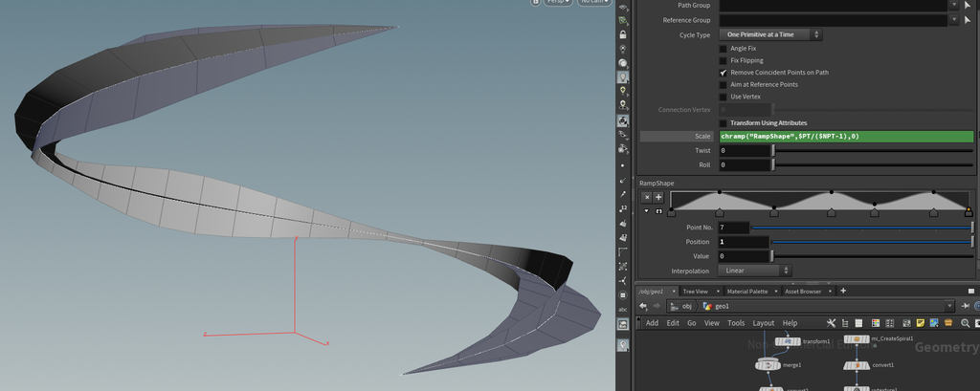Viewport: 980px width, 391px height.
Task: Click the Roll slider track
Action: (873, 164)
